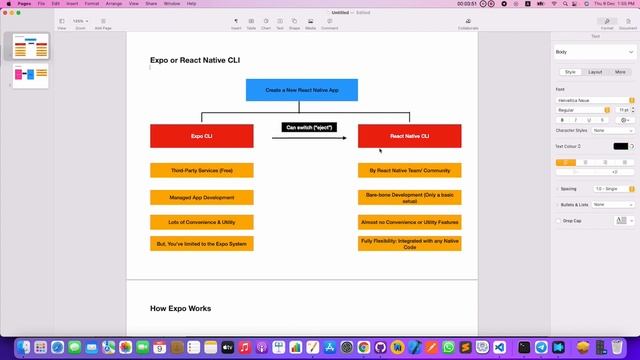Click the Text box toolbar icon
The width and height of the screenshot is (640, 360).
tap(280, 21)
